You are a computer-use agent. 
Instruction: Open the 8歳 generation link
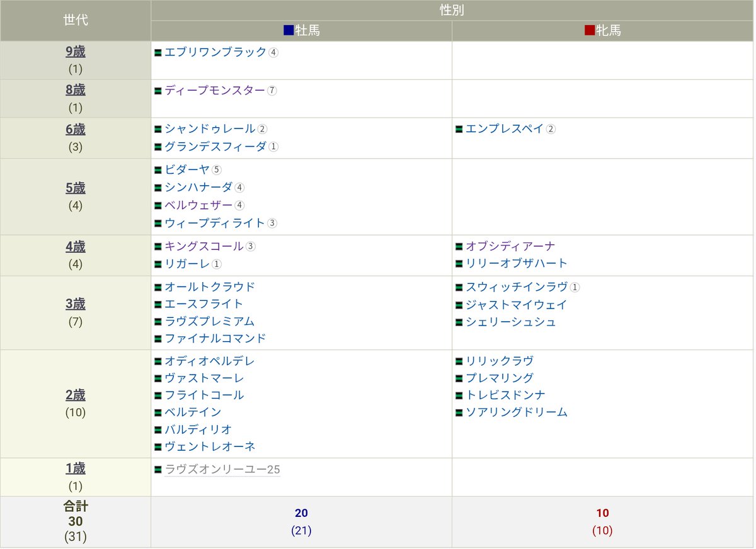pyautogui.click(x=76, y=90)
